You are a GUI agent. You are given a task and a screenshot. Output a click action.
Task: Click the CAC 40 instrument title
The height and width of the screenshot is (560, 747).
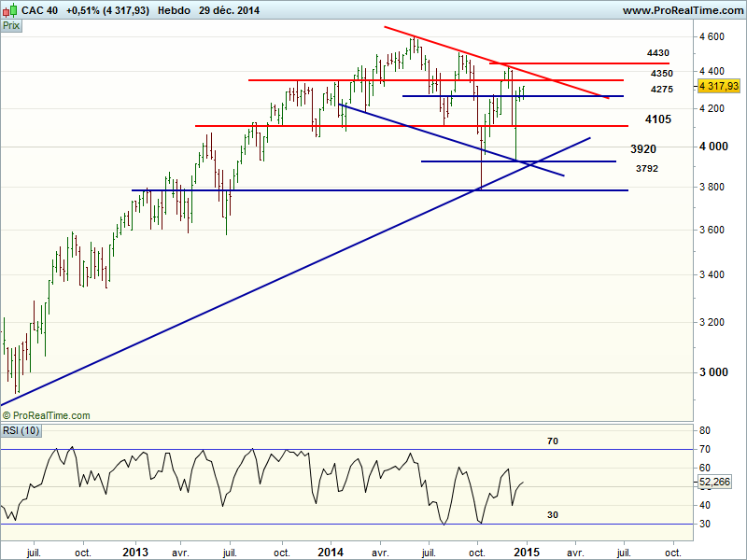pos(39,11)
